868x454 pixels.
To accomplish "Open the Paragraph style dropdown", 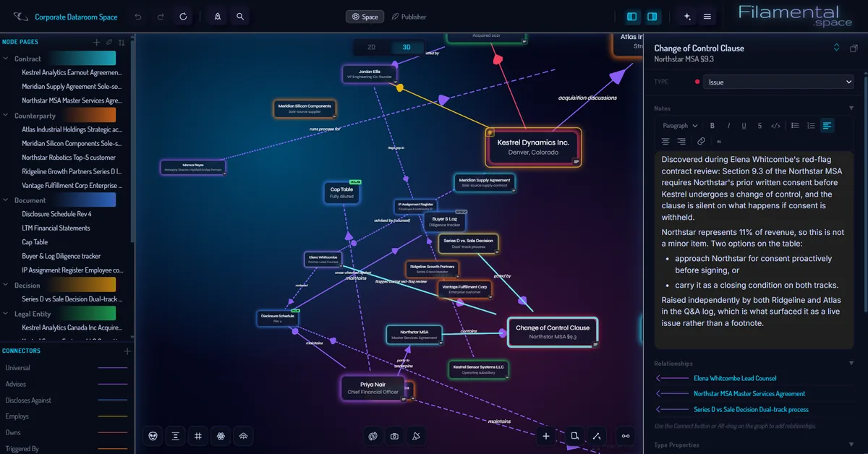I will click(679, 126).
